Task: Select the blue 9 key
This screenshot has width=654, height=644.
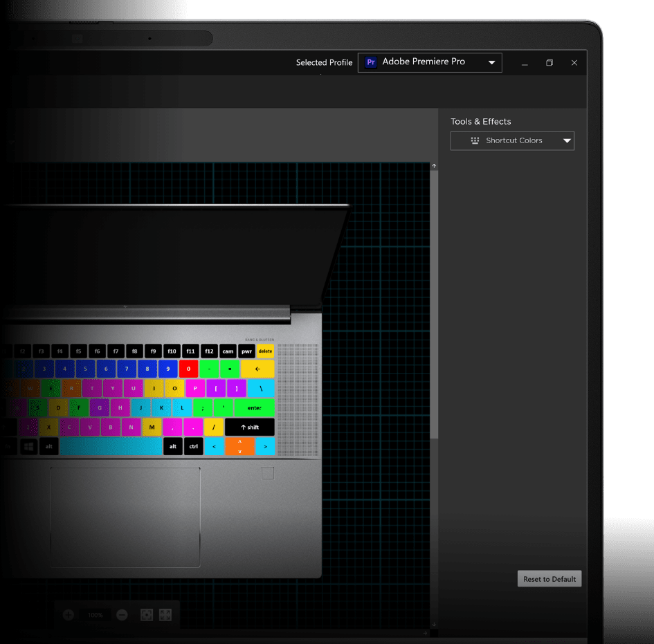Action: click(x=168, y=369)
